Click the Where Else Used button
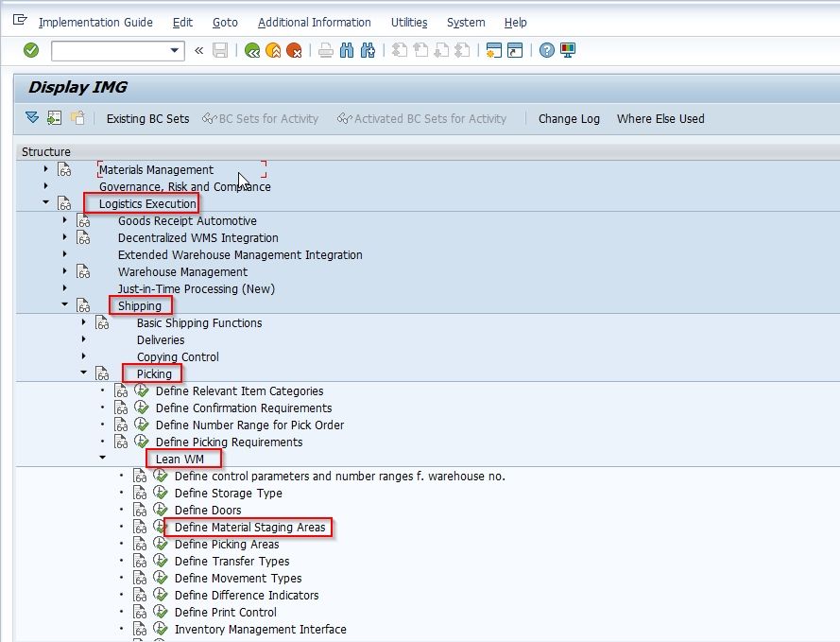The width and height of the screenshot is (840, 642). pos(660,118)
